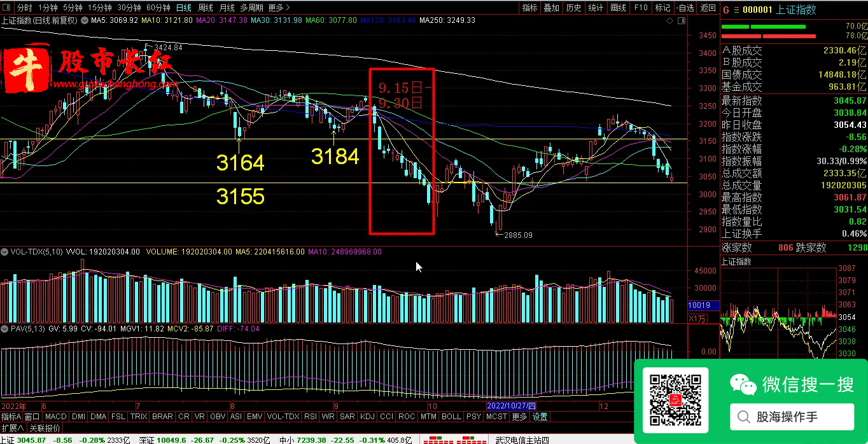Select the TRIX indicator tab
The height and width of the screenshot is (444, 868).
(x=139, y=417)
